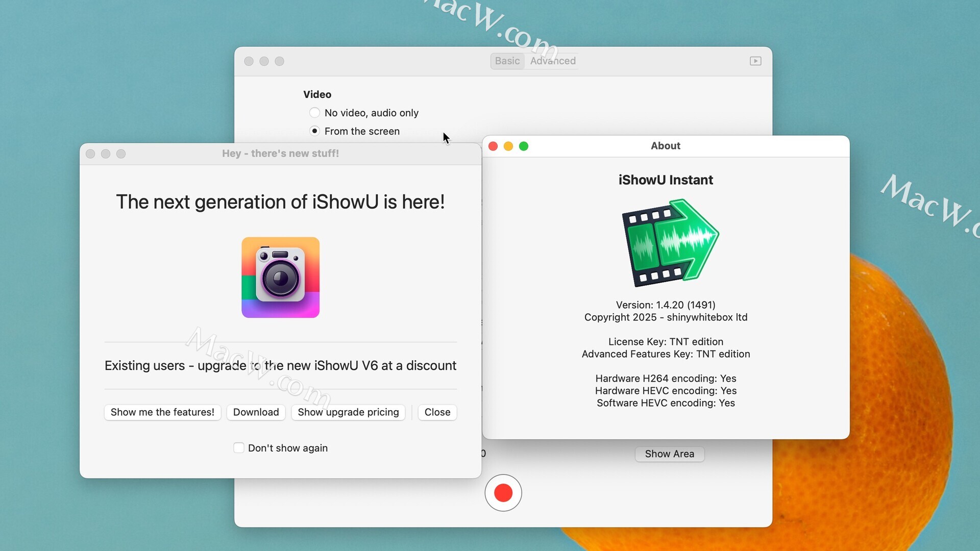Click 'Hardware HEVC encoding: Yes' text
This screenshot has width=980, height=551.
point(666,391)
